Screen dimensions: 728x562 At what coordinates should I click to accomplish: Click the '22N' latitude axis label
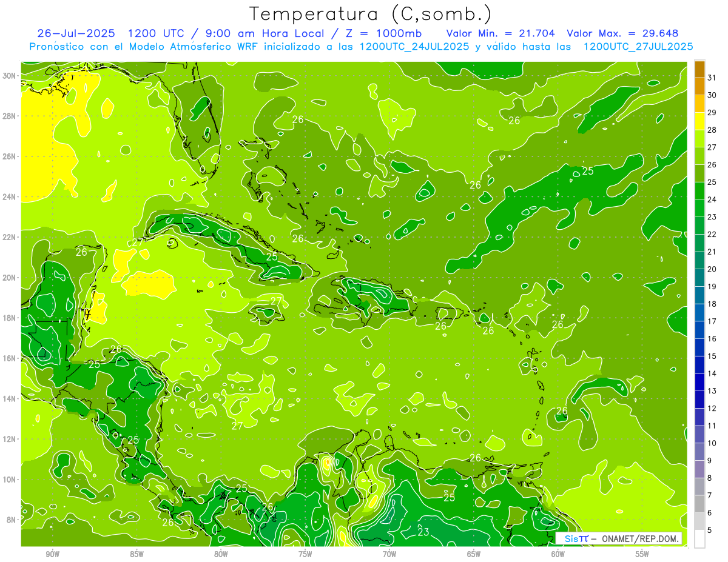9,237
